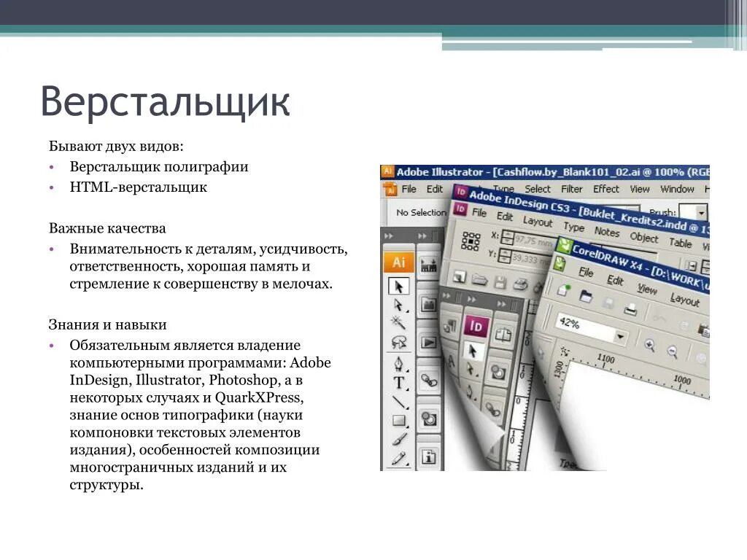Viewport: 747px width, 560px height.
Task: Click the bullet "HTML-верстальщик"
Action: click(138, 187)
